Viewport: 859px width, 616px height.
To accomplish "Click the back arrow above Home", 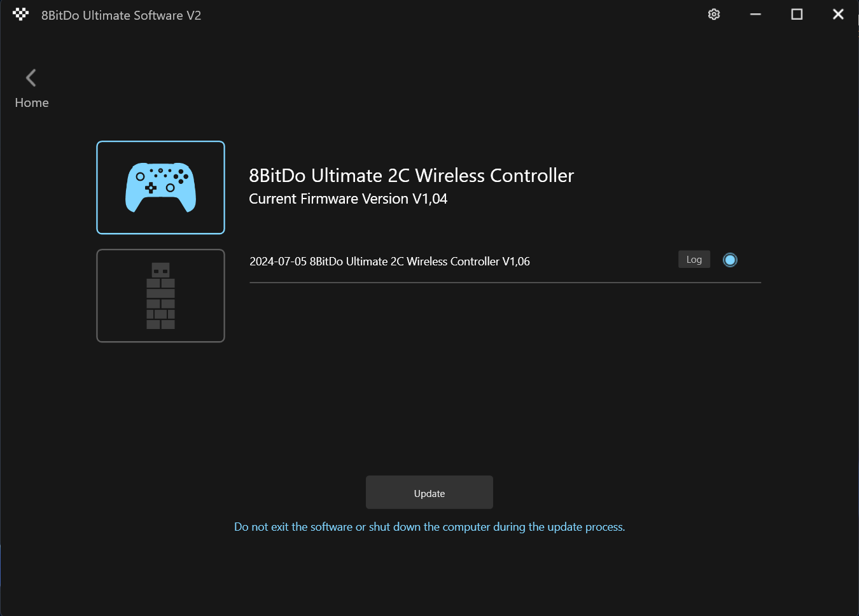I will point(31,78).
